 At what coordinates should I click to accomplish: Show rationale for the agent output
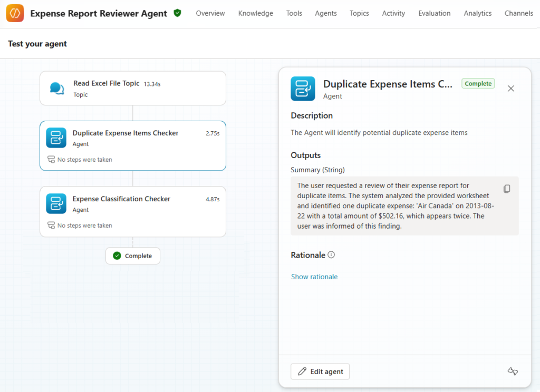314,276
